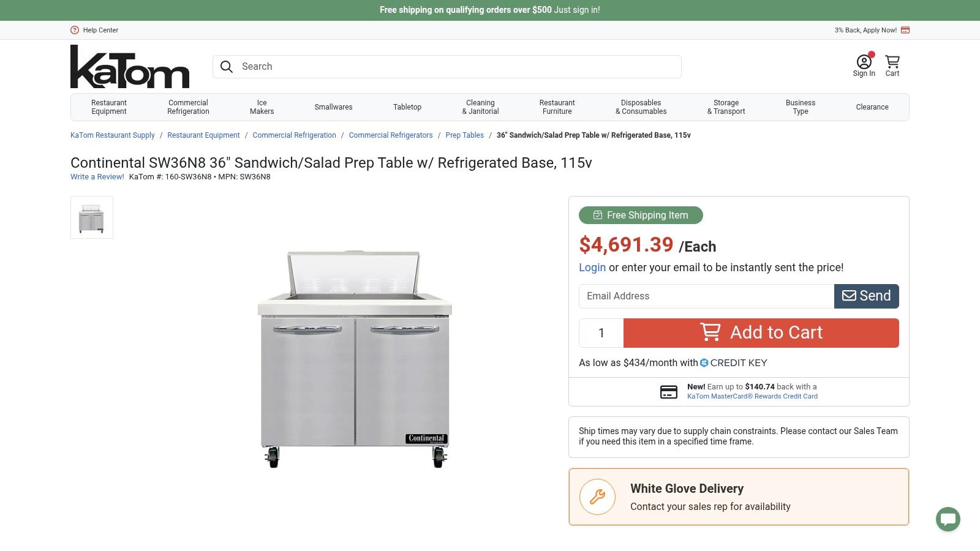This screenshot has width=980, height=551.
Task: Click the search magnifier icon
Action: 227,67
